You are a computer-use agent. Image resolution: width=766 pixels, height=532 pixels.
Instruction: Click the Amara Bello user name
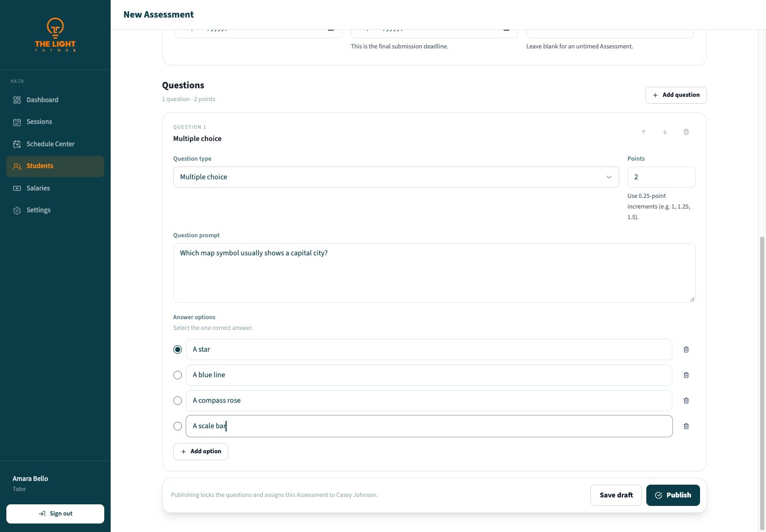(x=30, y=479)
